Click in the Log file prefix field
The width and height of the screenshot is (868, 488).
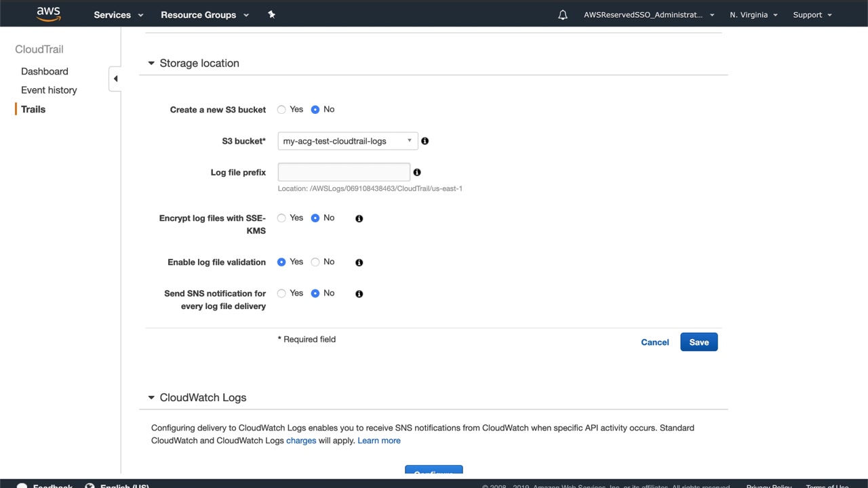[x=344, y=172]
